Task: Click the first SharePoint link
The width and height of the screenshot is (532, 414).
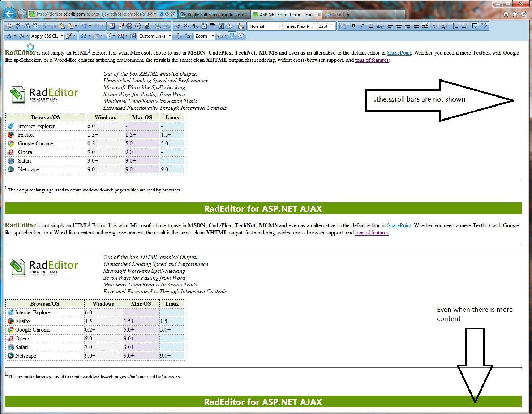Action: click(x=399, y=53)
